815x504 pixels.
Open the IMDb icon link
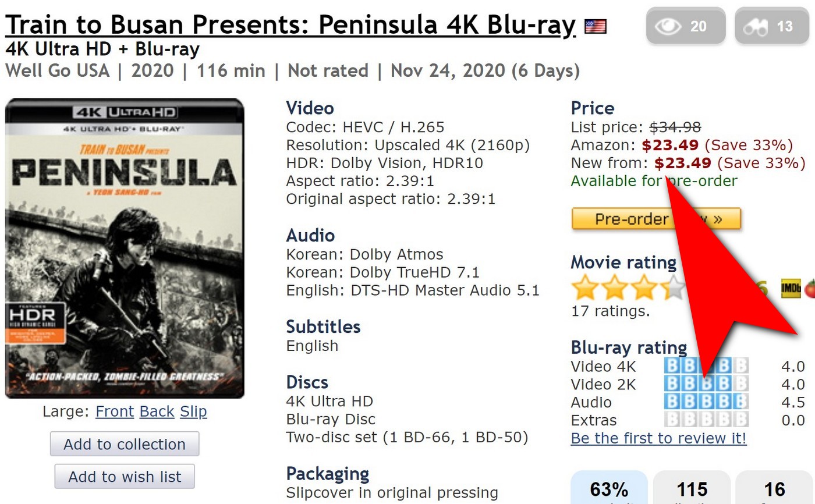(791, 288)
